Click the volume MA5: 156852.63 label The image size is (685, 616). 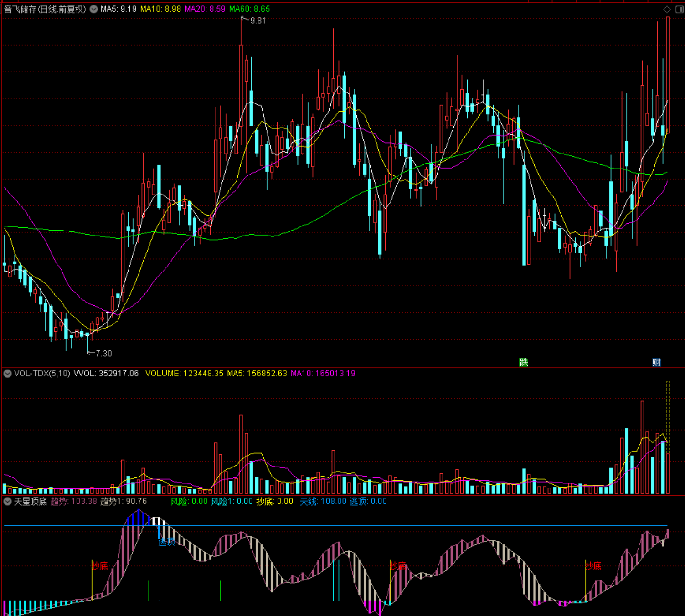tap(257, 374)
